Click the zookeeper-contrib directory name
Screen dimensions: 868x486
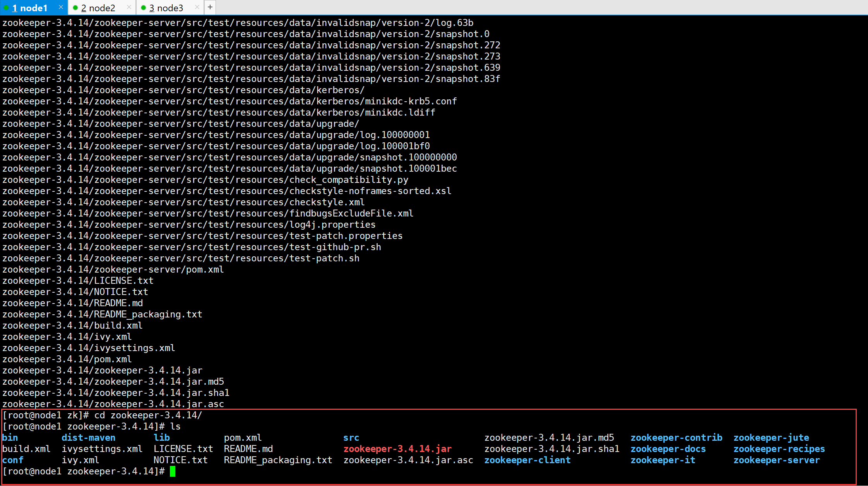pyautogui.click(x=676, y=438)
